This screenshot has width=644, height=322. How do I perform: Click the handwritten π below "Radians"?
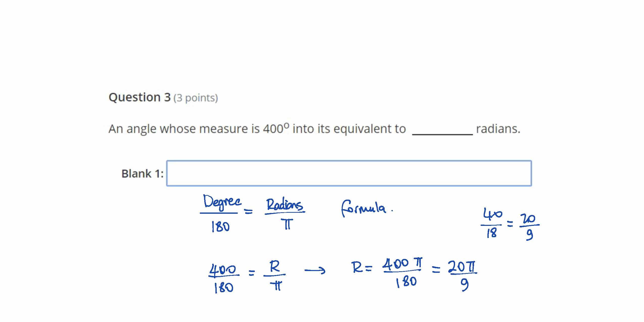(287, 224)
